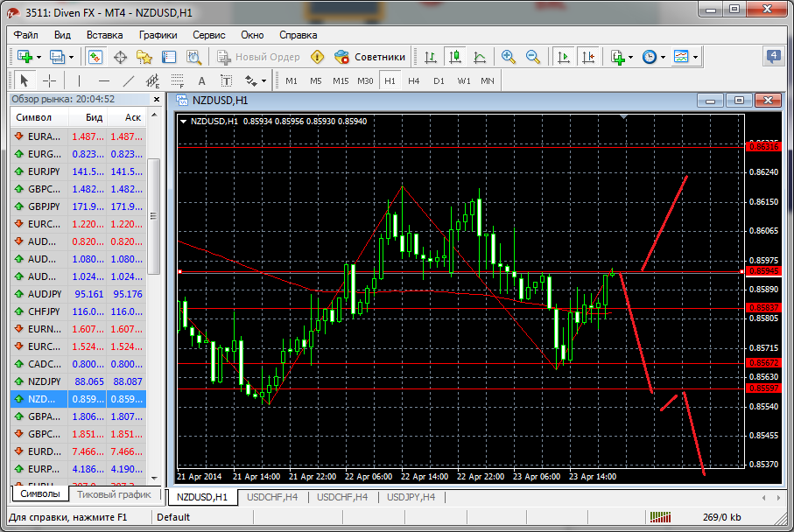794x532 pixels.
Task: Zoom in on the chart
Action: [x=508, y=57]
